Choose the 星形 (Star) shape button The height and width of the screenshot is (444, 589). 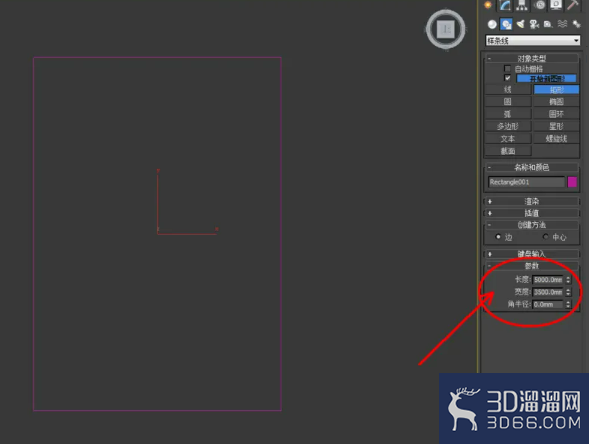[x=556, y=126]
